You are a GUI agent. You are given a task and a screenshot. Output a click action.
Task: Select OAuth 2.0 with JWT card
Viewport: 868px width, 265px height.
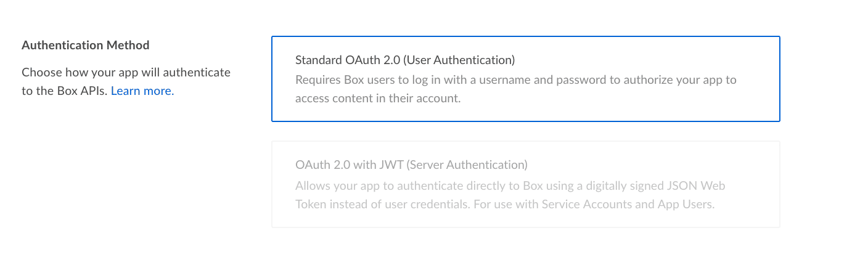pyautogui.click(x=526, y=184)
